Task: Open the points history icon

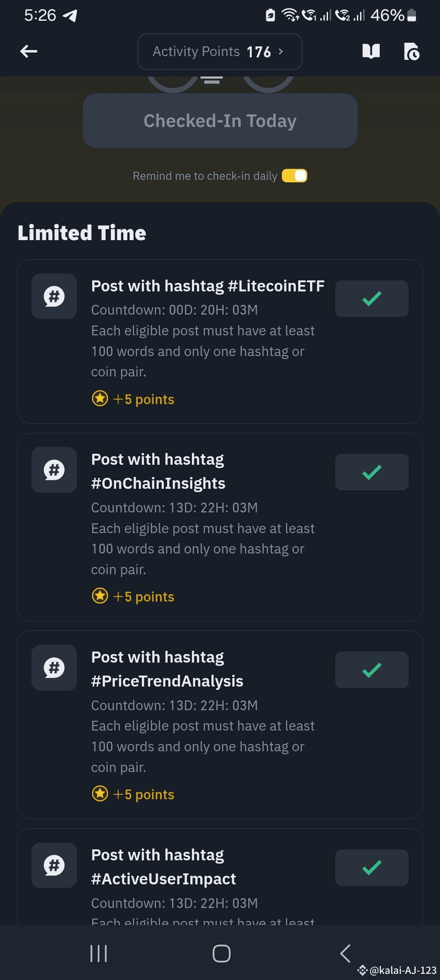Action: (x=411, y=52)
